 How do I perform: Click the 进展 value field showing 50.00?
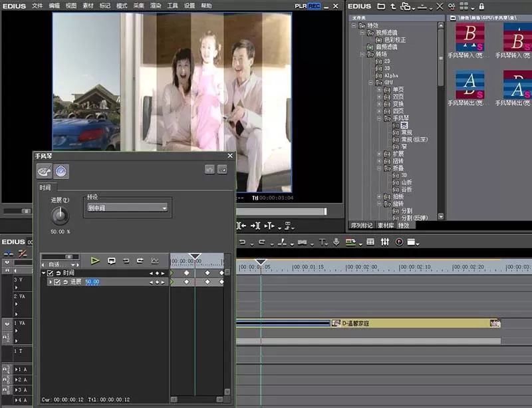click(x=92, y=282)
